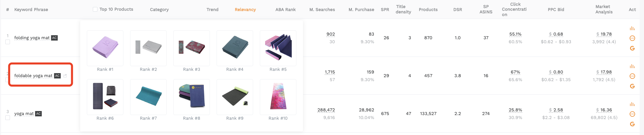Toggle the Top 10 Products checkbox

pyautogui.click(x=95, y=9)
